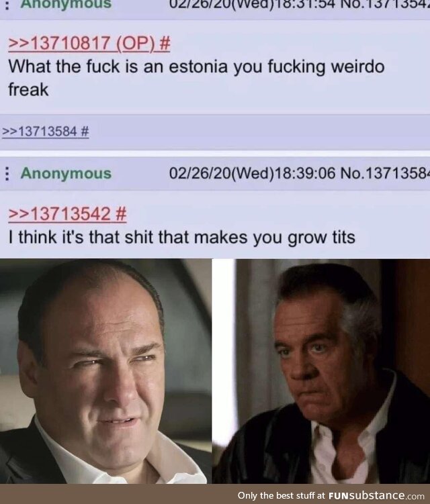
Task: Click the # after >>13713542
Action: [x=121, y=214]
